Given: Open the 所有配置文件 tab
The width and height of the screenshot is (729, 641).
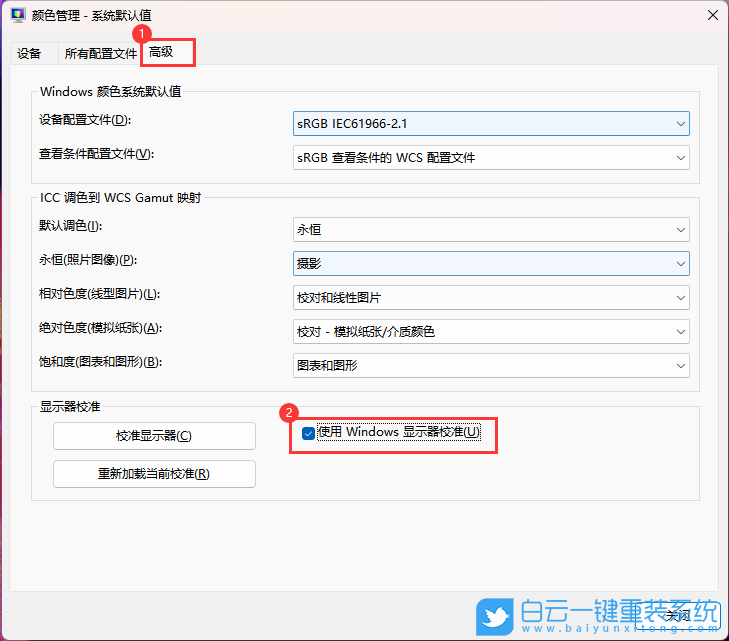Looking at the screenshot, I should point(100,54).
